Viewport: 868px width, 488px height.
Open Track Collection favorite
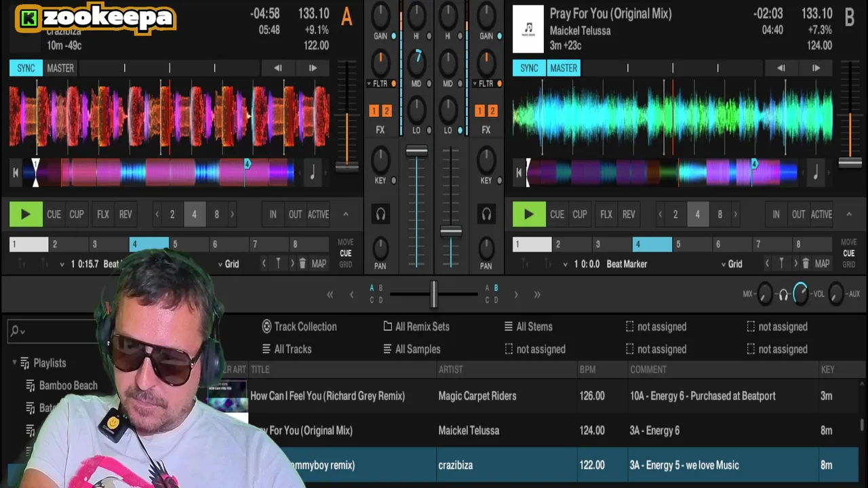[x=299, y=327]
